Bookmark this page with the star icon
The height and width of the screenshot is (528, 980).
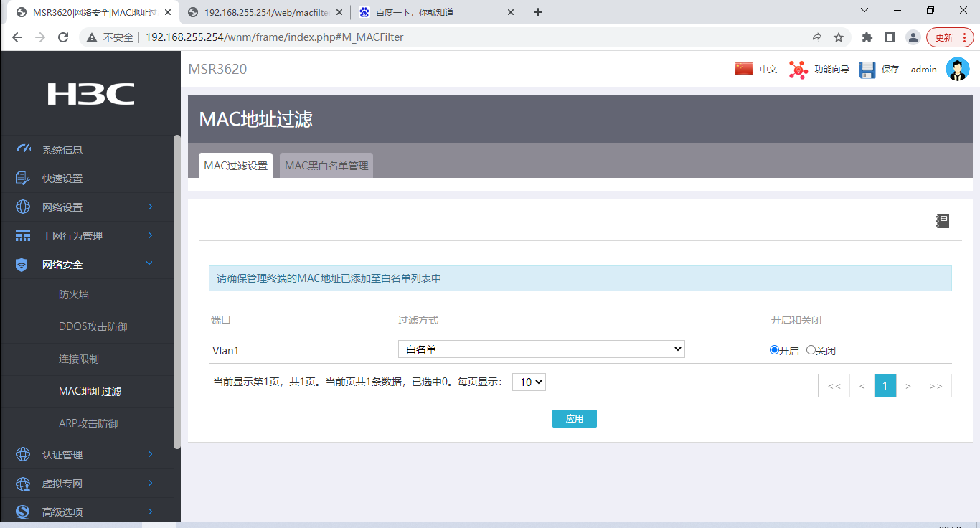pyautogui.click(x=839, y=37)
